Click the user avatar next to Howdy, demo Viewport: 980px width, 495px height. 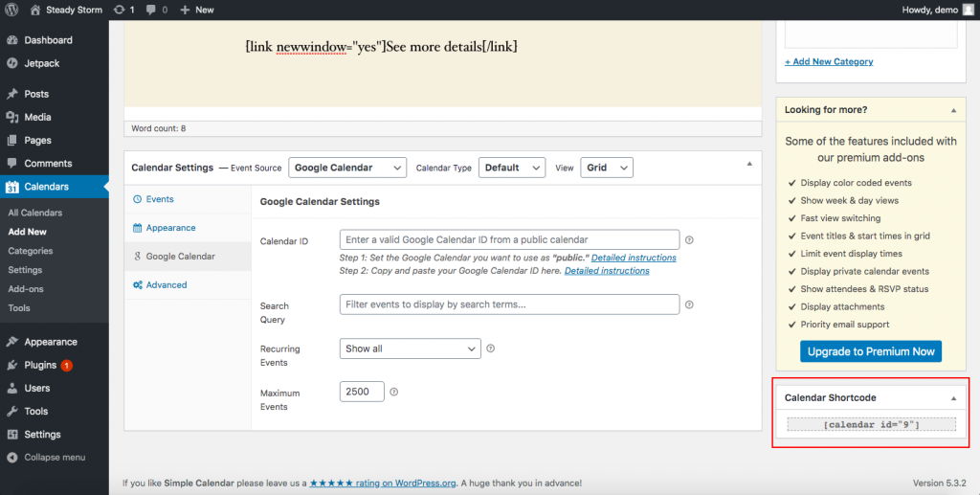point(969,10)
